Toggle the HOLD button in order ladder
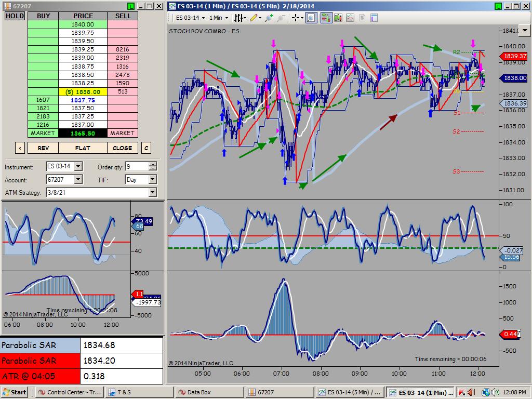532x399 pixels. [x=15, y=16]
